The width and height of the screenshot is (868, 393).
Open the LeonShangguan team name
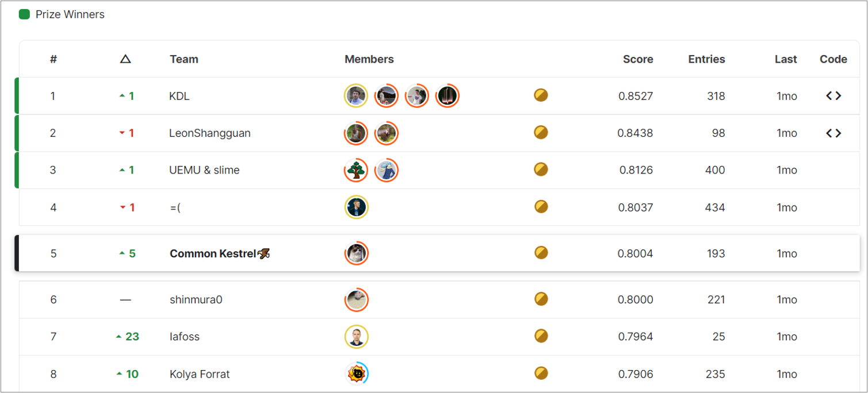[209, 133]
